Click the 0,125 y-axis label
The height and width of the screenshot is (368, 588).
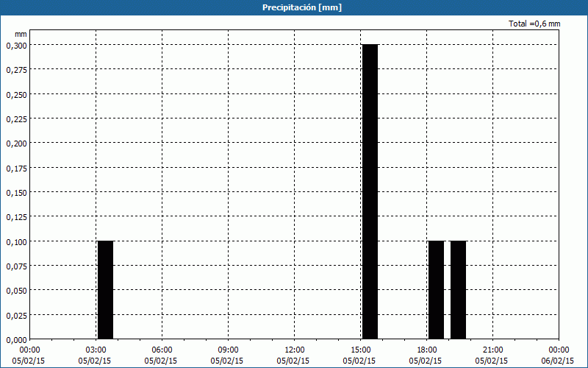click(x=16, y=216)
